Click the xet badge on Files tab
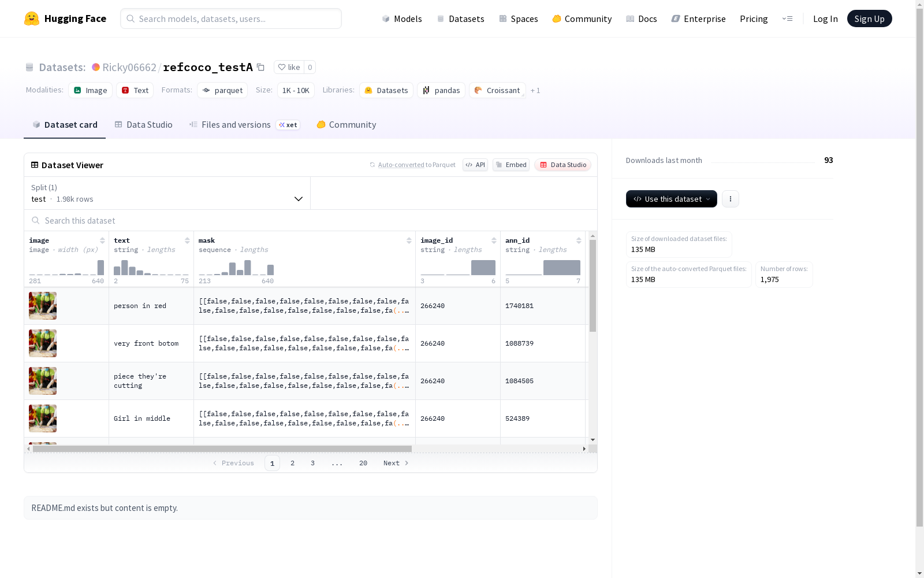 pyautogui.click(x=288, y=125)
